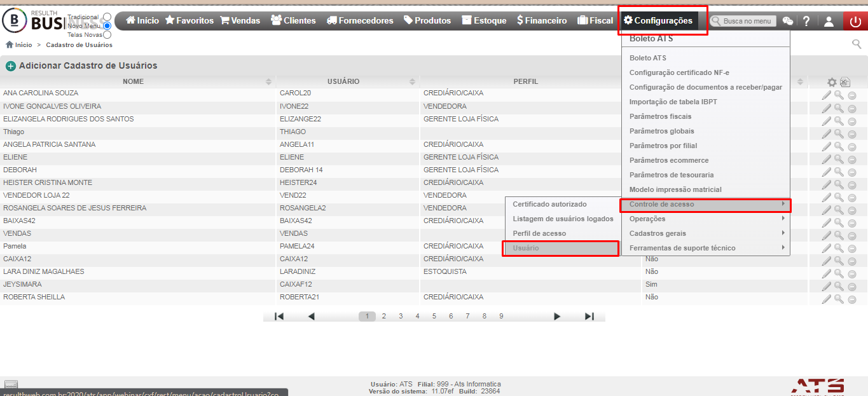Sort table by the NOME column arrows
868x396 pixels.
click(269, 82)
